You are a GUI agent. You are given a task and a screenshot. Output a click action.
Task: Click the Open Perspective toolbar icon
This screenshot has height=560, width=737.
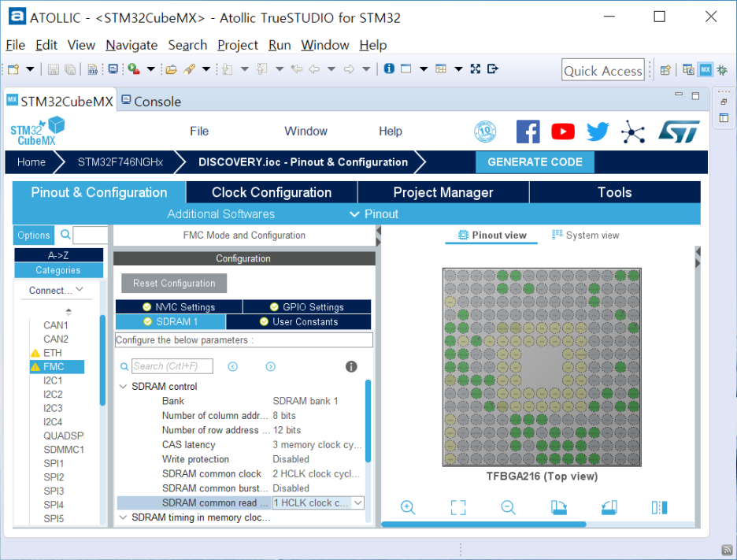tap(665, 70)
